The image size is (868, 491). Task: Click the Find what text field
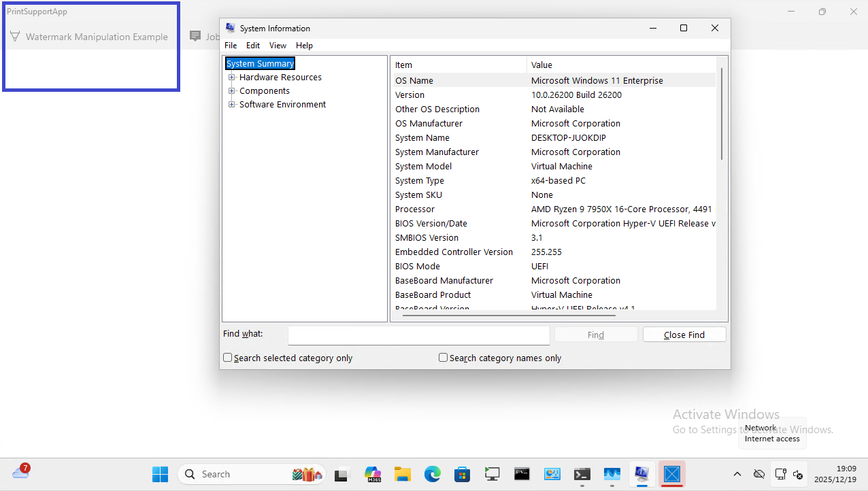(418, 335)
